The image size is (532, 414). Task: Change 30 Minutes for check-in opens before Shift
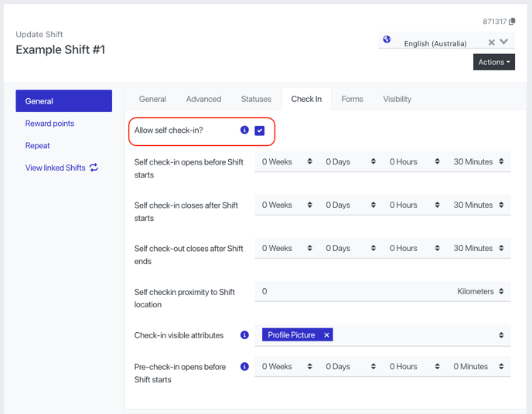[479, 161]
